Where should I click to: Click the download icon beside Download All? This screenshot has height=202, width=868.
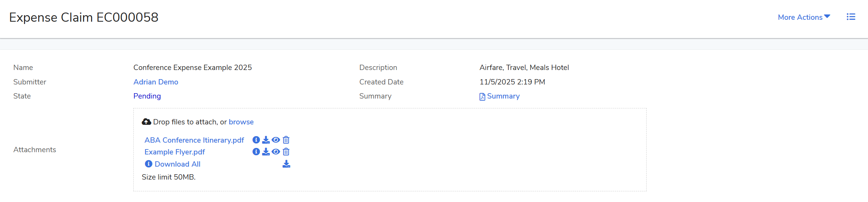(x=286, y=164)
